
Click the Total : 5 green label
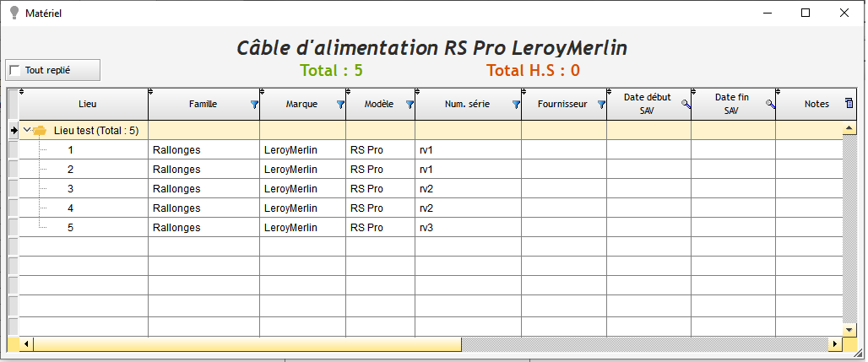click(331, 70)
